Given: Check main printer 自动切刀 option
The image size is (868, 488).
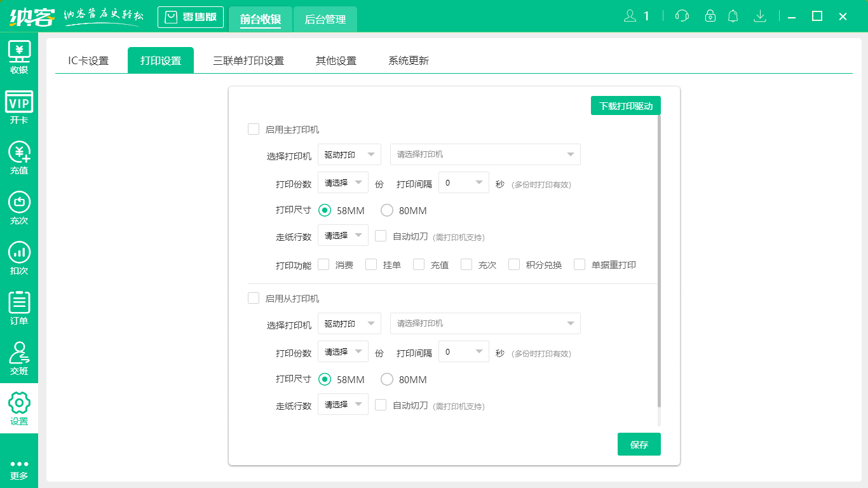Looking at the screenshot, I should click(x=381, y=236).
